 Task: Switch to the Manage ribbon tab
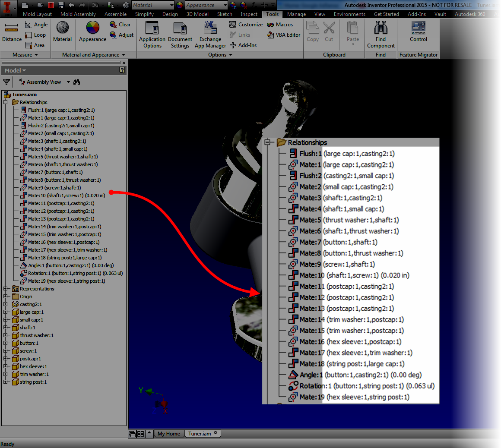tap(296, 14)
